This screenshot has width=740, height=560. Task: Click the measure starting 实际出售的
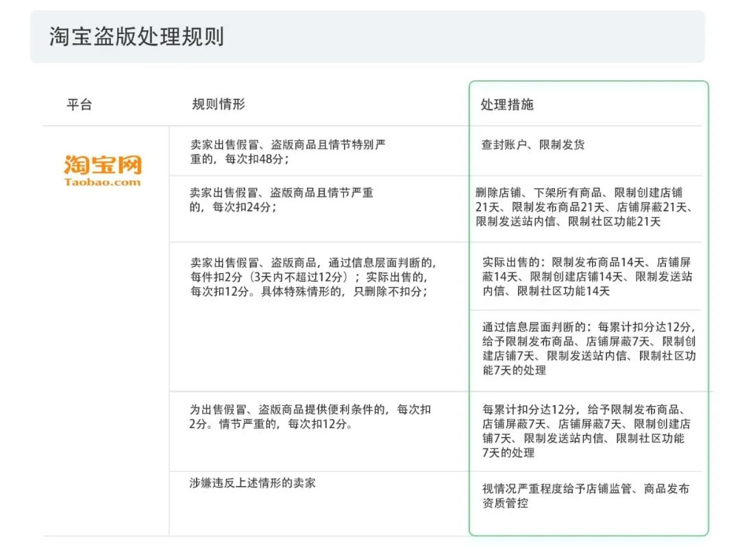coord(587,277)
